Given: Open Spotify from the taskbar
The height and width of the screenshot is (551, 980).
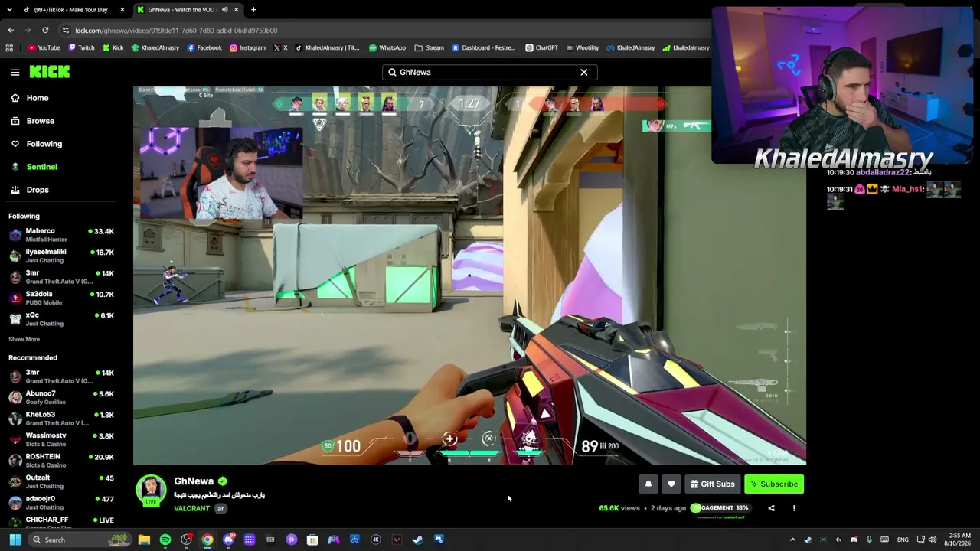Looking at the screenshot, I should [165, 540].
